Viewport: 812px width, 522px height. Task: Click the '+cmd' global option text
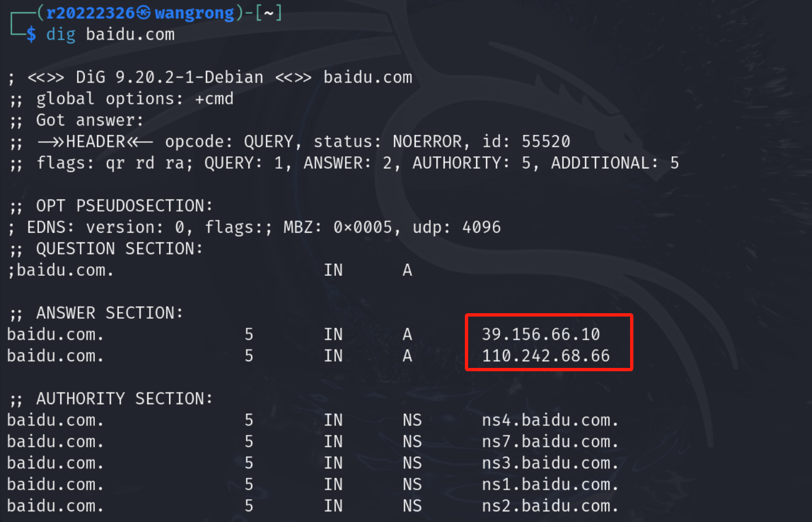pyautogui.click(x=214, y=99)
